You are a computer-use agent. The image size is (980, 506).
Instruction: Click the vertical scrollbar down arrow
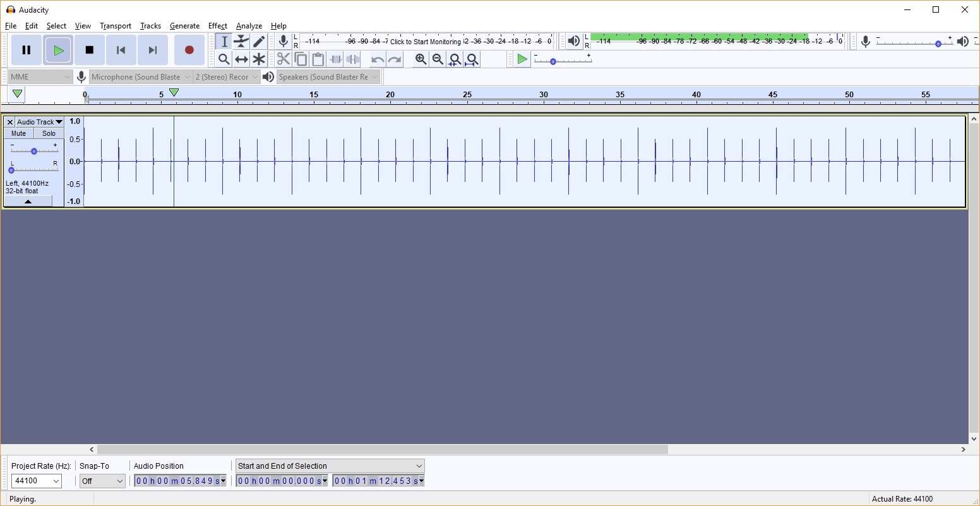(x=974, y=439)
